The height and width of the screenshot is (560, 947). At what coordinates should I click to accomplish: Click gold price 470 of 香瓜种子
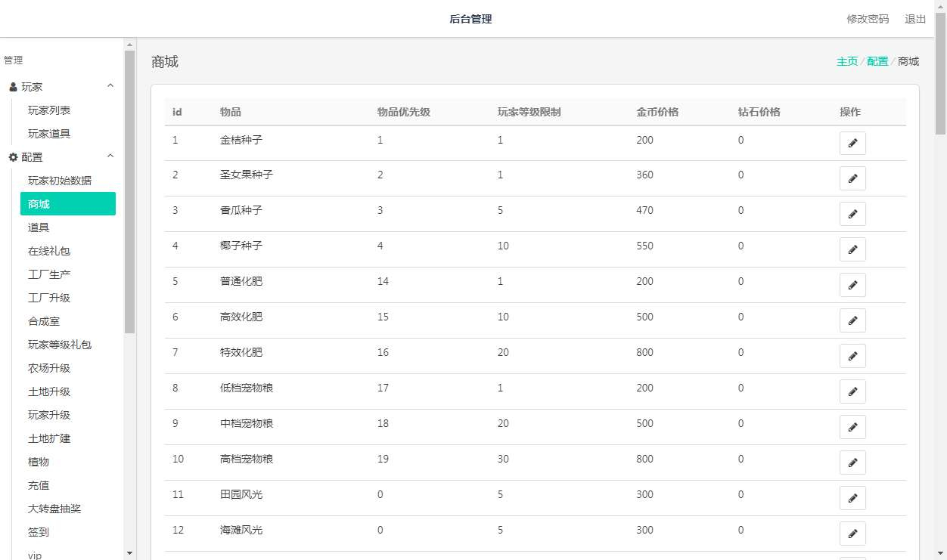644,210
